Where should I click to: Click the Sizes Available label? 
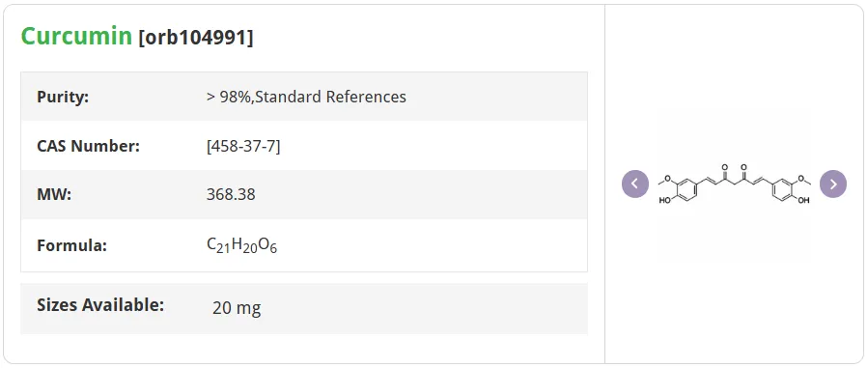pos(100,304)
